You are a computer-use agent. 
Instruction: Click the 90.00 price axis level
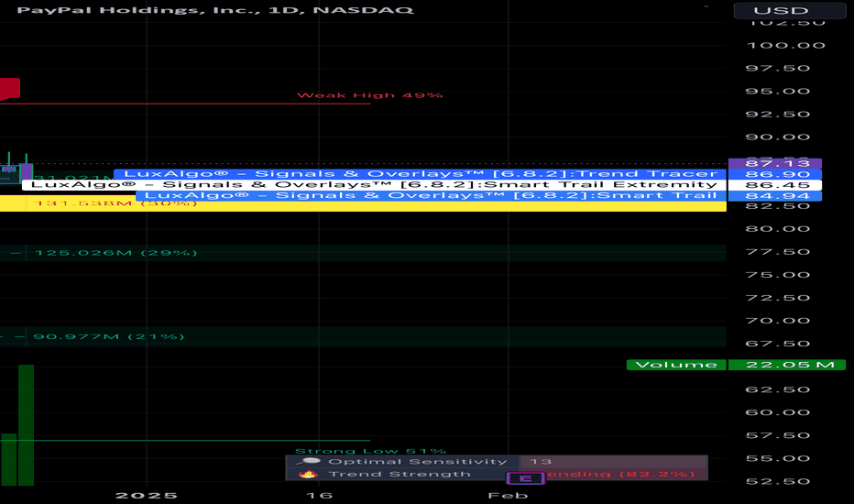pos(778,137)
